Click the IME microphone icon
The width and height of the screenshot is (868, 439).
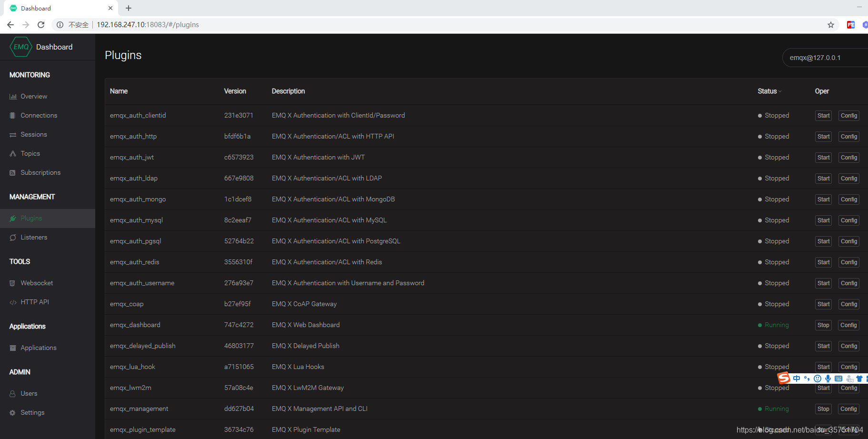[x=828, y=379]
